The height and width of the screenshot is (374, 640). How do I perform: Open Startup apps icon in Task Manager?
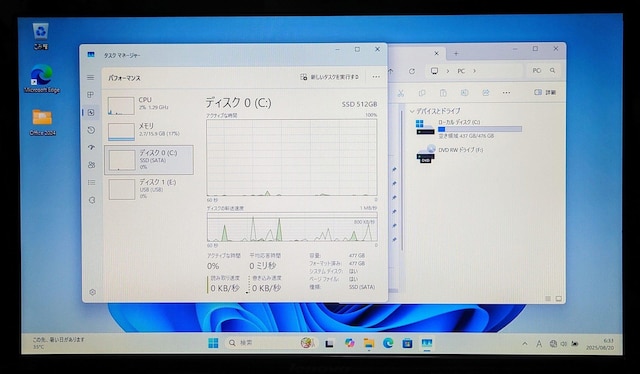click(x=91, y=147)
